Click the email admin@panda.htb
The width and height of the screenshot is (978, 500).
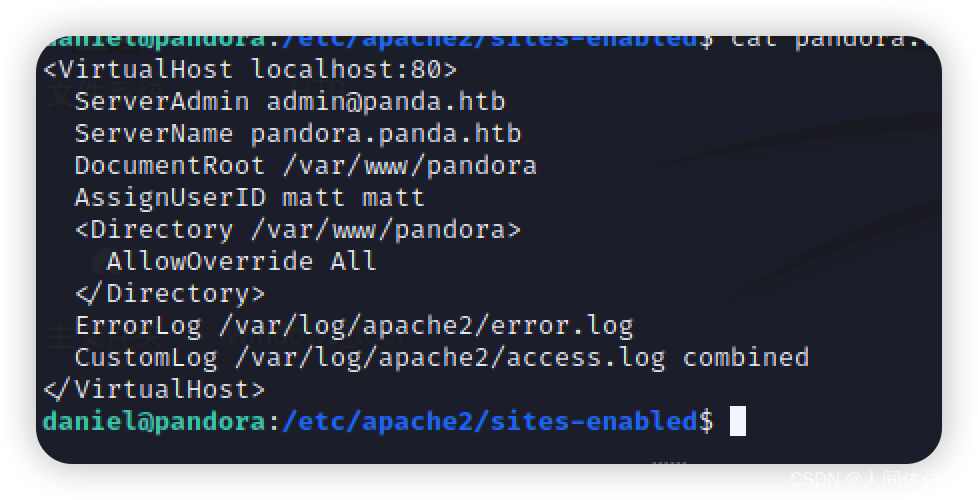coord(386,101)
